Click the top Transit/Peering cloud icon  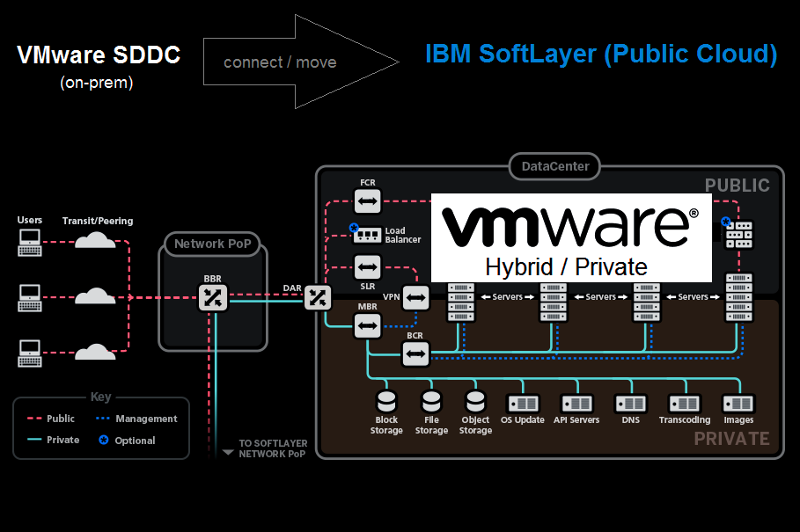(x=95, y=239)
